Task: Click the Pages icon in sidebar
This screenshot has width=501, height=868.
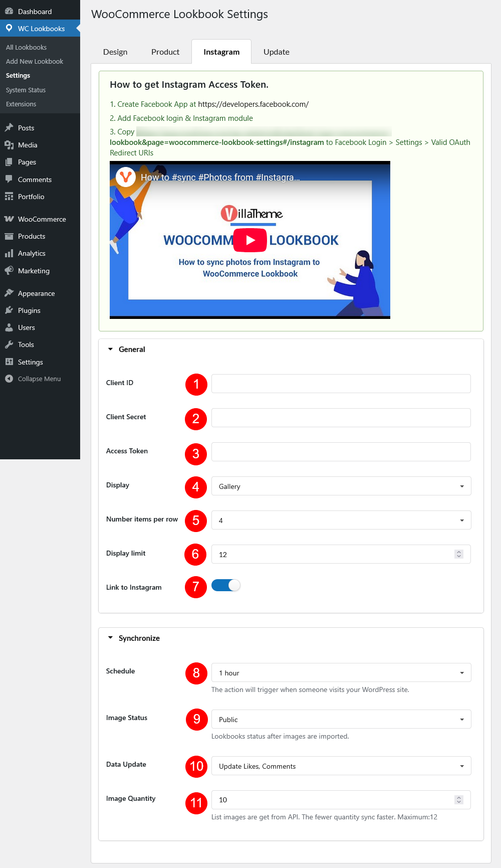Action: [x=9, y=162]
